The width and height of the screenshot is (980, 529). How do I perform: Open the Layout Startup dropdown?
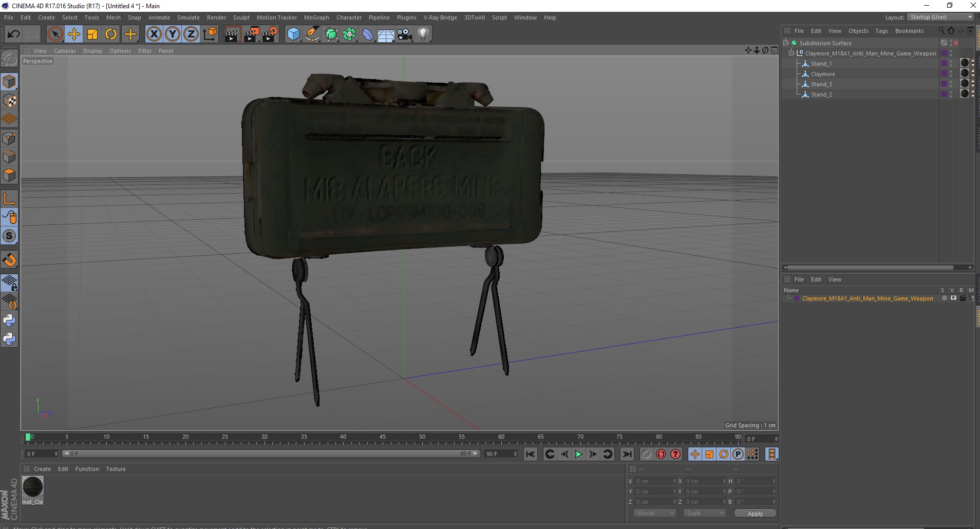[x=941, y=17]
